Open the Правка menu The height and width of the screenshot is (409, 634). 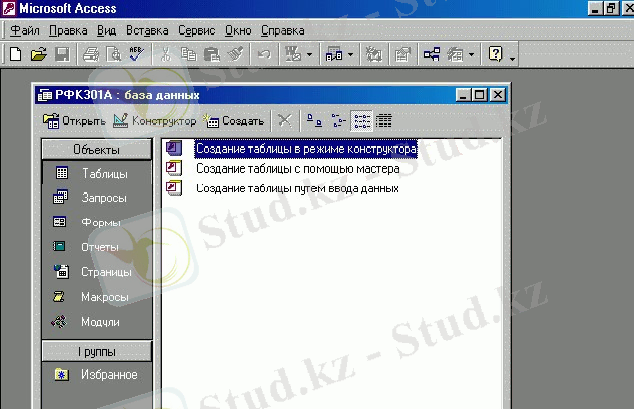coord(68,30)
